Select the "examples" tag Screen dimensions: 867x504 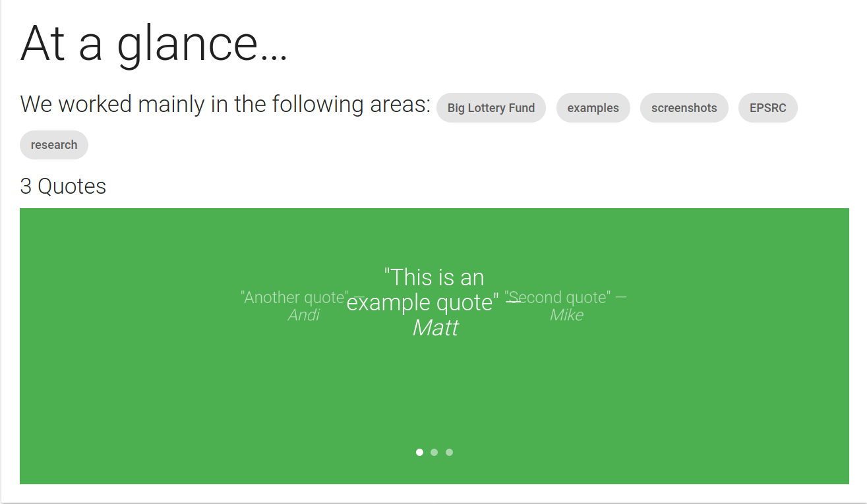coord(593,107)
